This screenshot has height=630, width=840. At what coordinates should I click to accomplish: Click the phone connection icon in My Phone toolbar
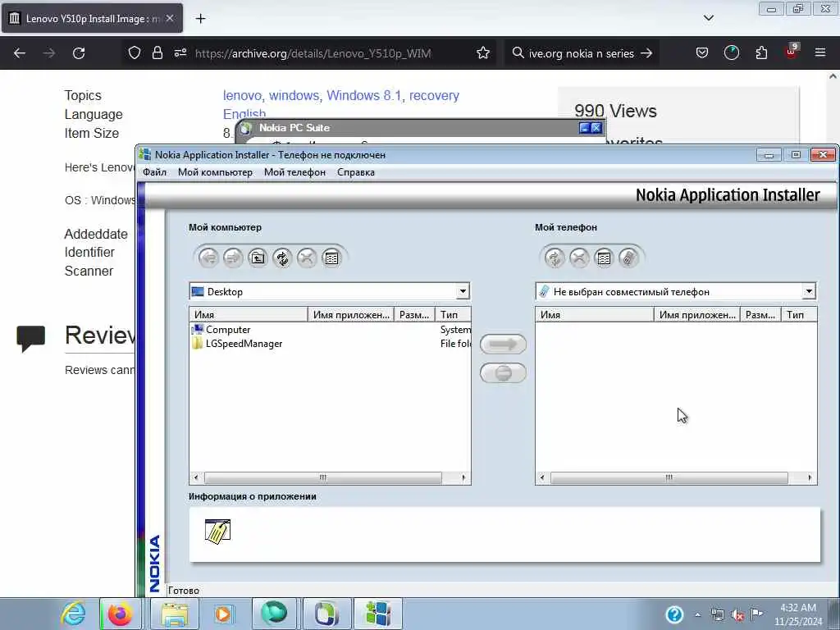click(628, 258)
